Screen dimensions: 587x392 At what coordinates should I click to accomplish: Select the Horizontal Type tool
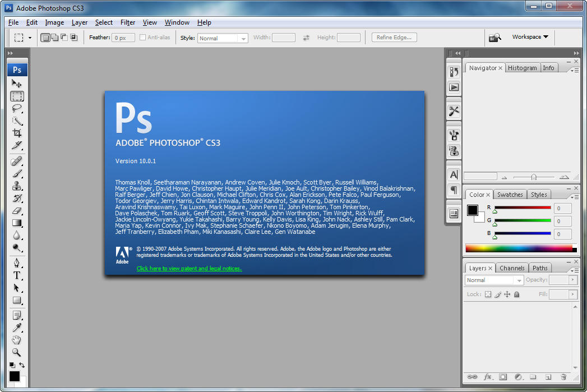tap(17, 275)
